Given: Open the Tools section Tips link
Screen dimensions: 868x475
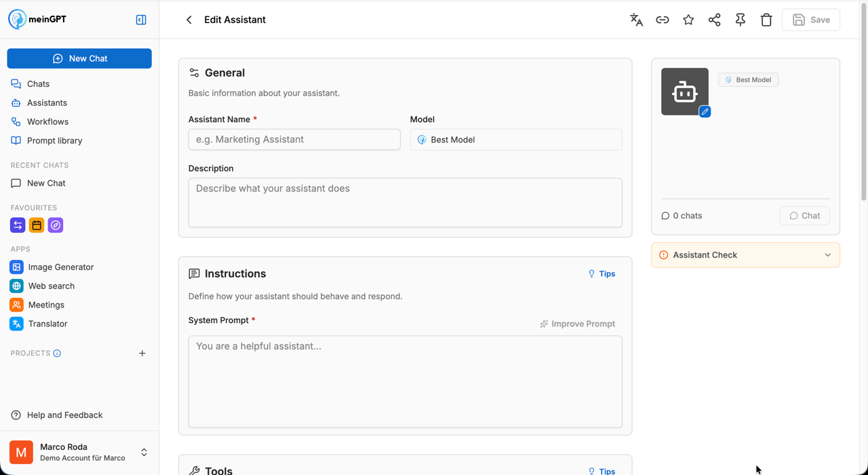Looking at the screenshot, I should click(x=601, y=471).
